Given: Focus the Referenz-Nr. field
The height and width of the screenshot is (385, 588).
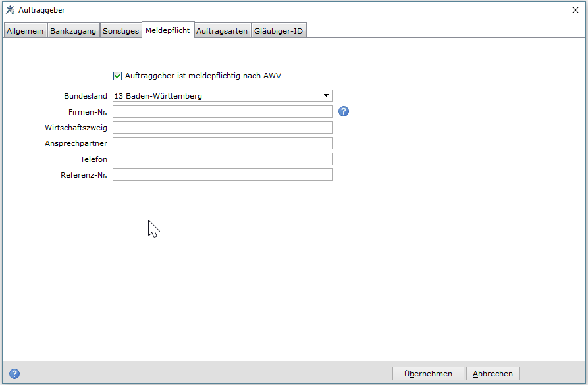Looking at the screenshot, I should [223, 174].
